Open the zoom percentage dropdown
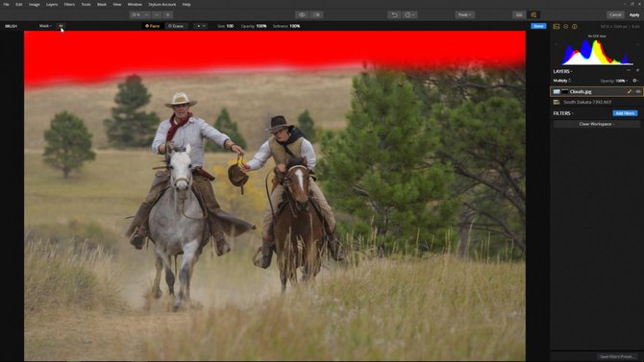This screenshot has height=362, width=644. pos(139,14)
